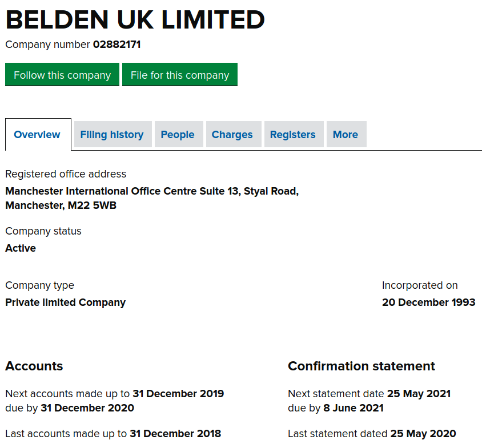Click the next statement date 25 May 2021
This screenshot has width=482, height=448.
419,394
